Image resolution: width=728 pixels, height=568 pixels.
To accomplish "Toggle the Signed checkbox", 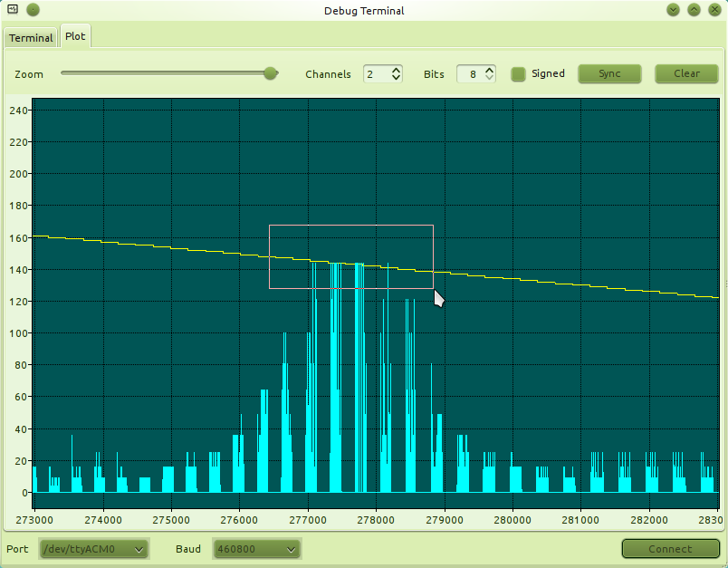I will tap(518, 74).
